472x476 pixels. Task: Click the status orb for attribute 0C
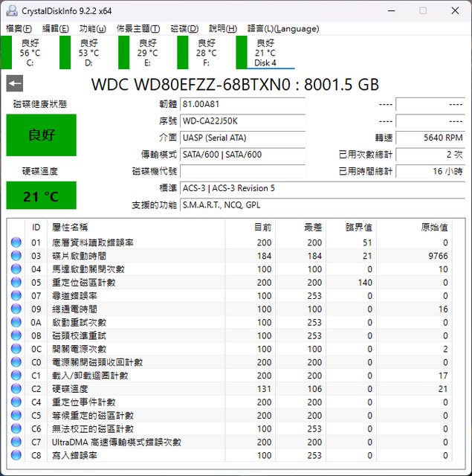pos(16,349)
